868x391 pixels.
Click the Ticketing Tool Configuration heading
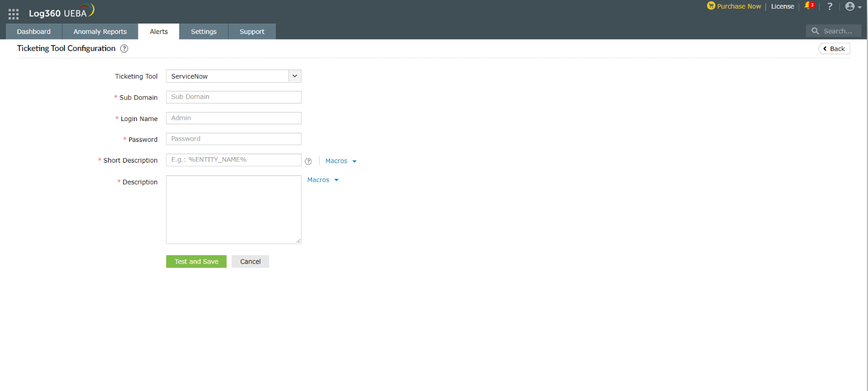(x=66, y=48)
